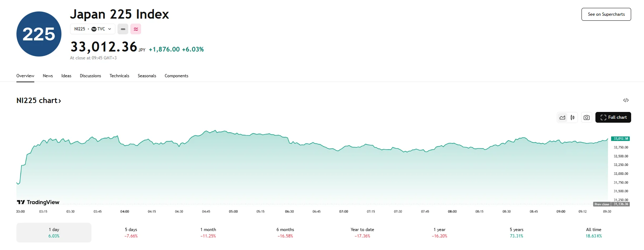This screenshot has width=644, height=250.
Task: Expand NI225 chart via its arrow
Action: (59, 101)
